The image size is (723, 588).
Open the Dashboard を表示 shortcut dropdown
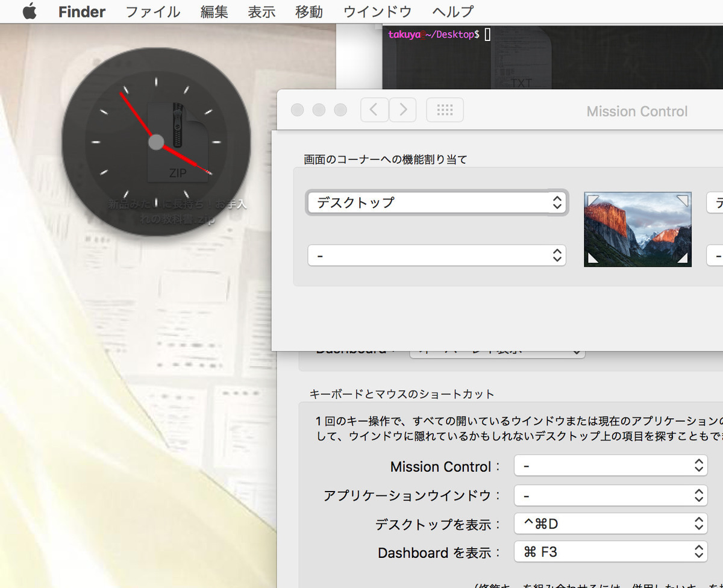610,551
